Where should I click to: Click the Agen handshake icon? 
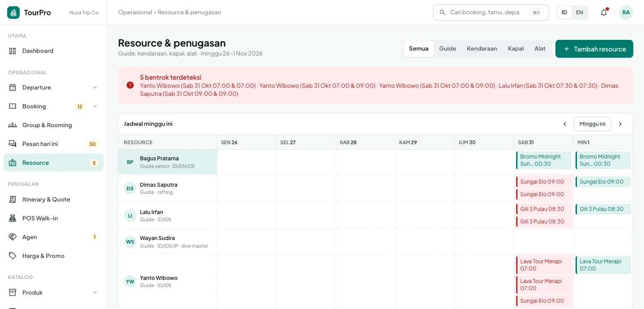(13, 237)
